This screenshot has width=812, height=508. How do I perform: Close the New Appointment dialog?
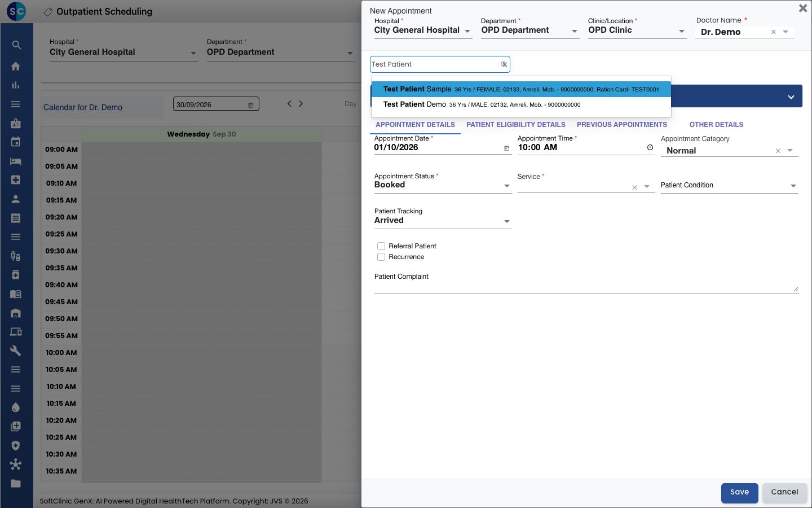[x=803, y=8]
